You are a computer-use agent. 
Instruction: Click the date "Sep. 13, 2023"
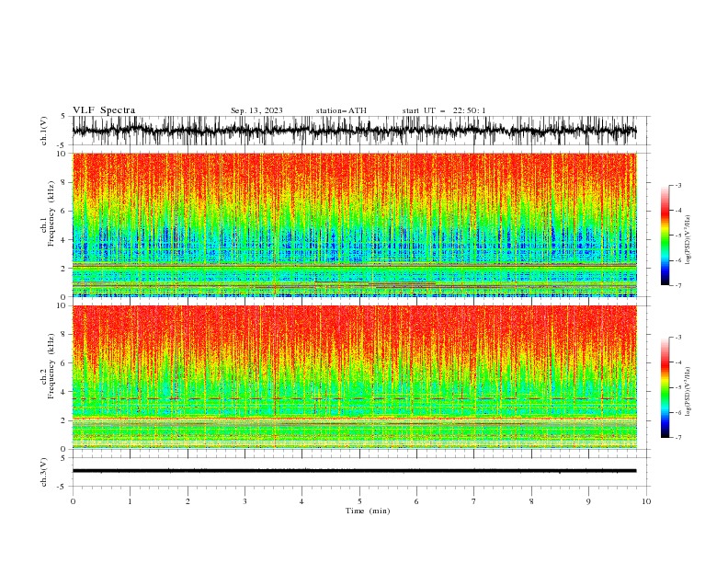click(256, 110)
